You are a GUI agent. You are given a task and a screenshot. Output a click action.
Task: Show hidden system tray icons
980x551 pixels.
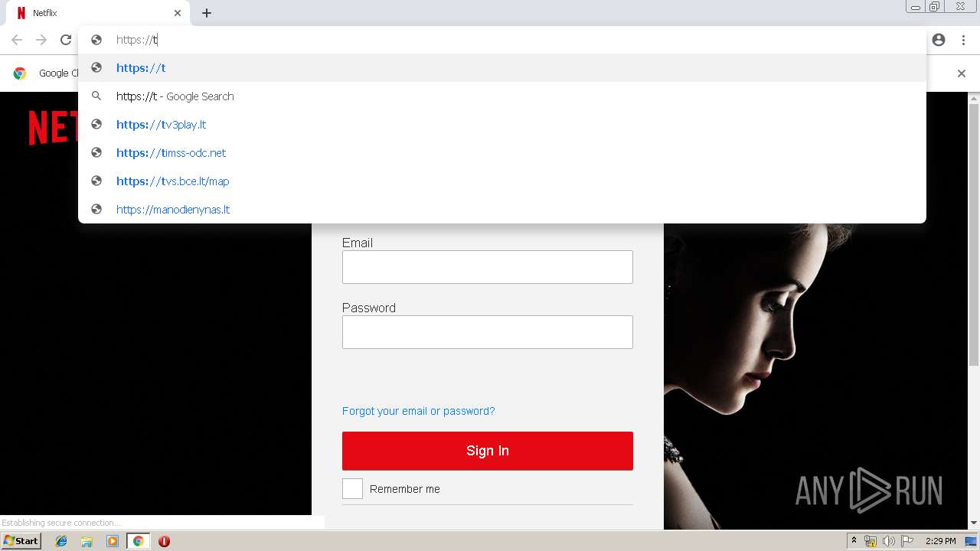pyautogui.click(x=854, y=541)
